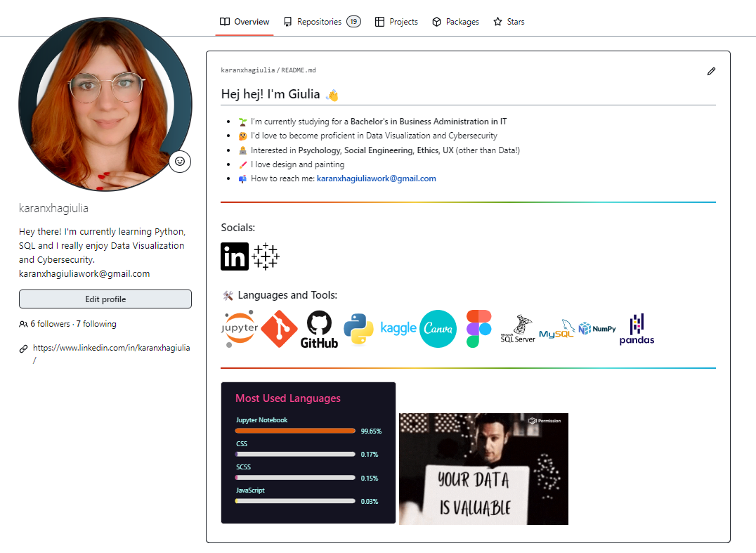Click the CSS 0.17% progress bar
The height and width of the screenshot is (553, 756).
295,454
